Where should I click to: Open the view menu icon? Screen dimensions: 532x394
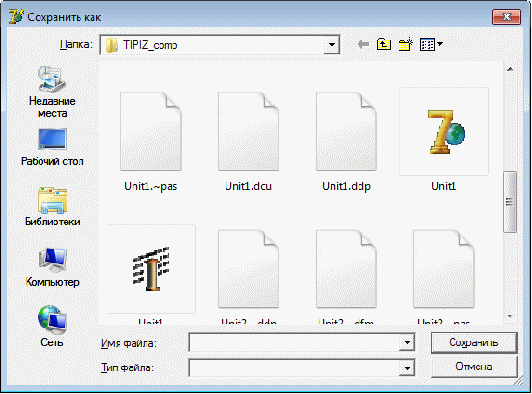coord(427,44)
